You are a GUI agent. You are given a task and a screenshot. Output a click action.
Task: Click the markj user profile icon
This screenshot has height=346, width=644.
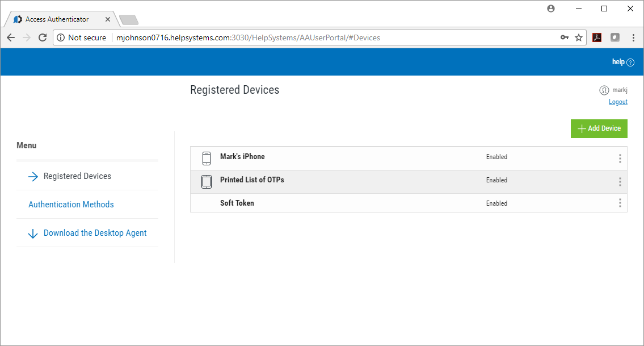click(x=604, y=90)
